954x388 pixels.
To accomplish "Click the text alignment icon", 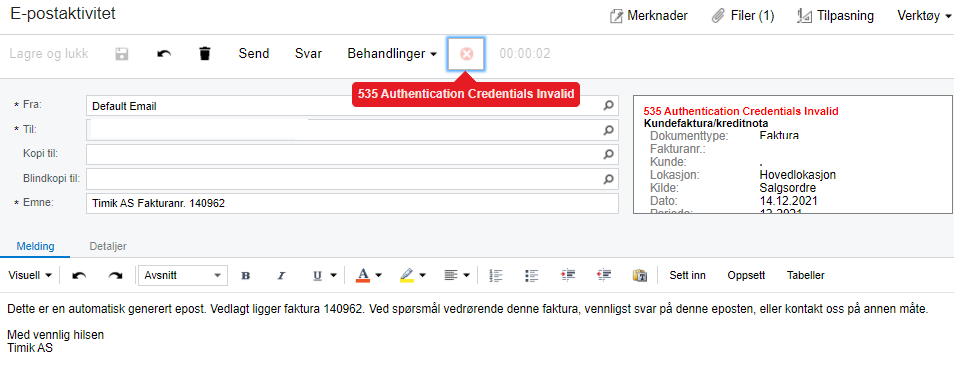I will (451, 275).
